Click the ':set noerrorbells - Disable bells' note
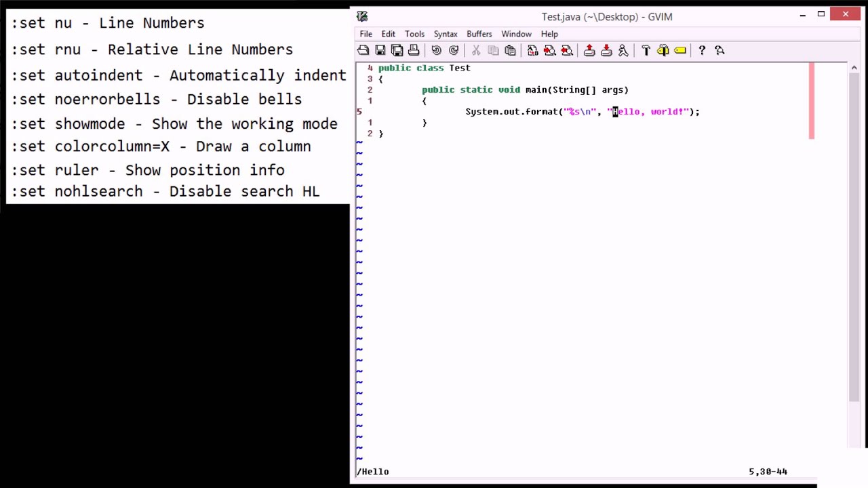The height and width of the screenshot is (488, 868). pyautogui.click(x=157, y=100)
